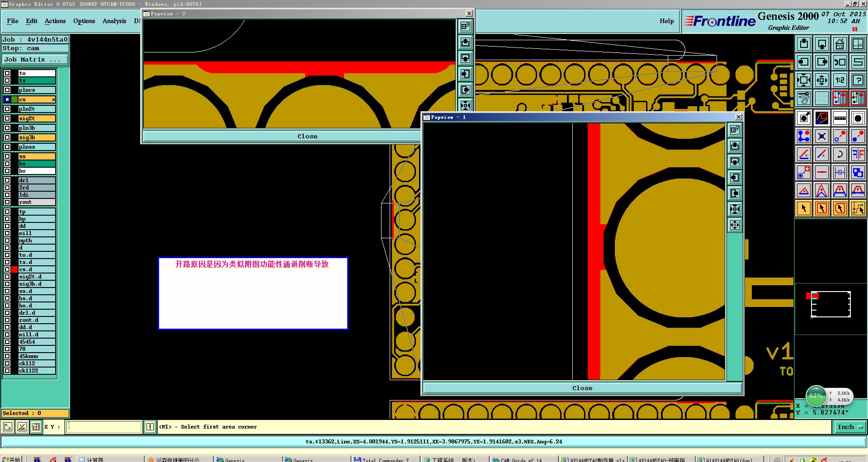Toggle visibility of the 'cs.d' layer
This screenshot has width=868, height=462.
7,269
